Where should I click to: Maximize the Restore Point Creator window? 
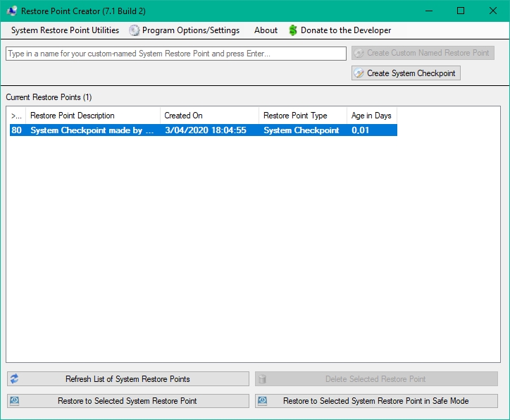point(461,11)
